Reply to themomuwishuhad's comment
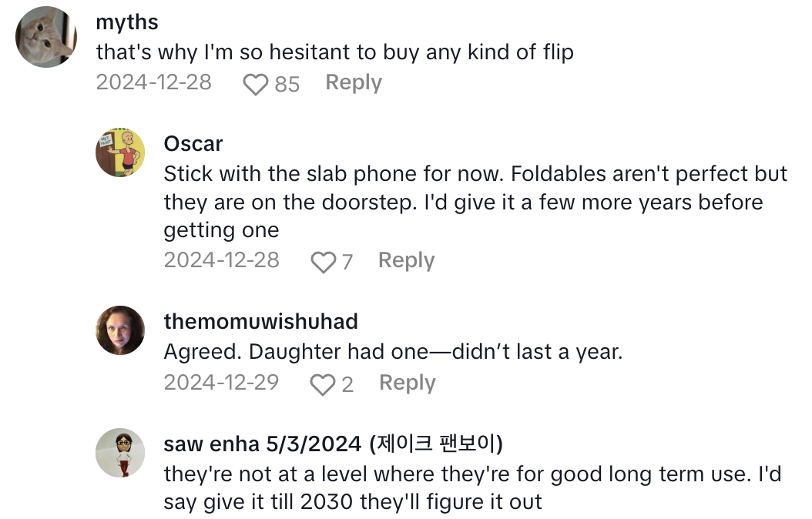Viewport: 812px width, 519px height. click(408, 383)
